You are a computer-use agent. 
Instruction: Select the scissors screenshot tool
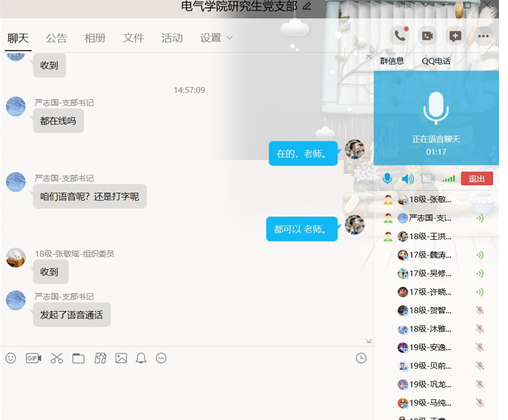pyautogui.click(x=57, y=358)
